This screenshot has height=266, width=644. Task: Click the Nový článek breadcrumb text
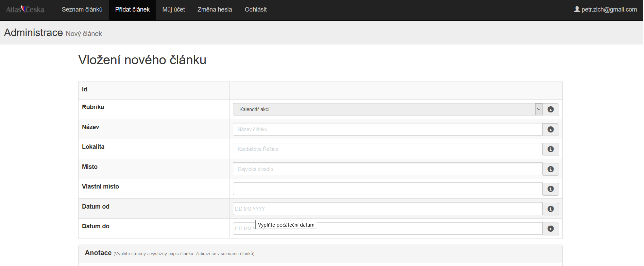(84, 34)
